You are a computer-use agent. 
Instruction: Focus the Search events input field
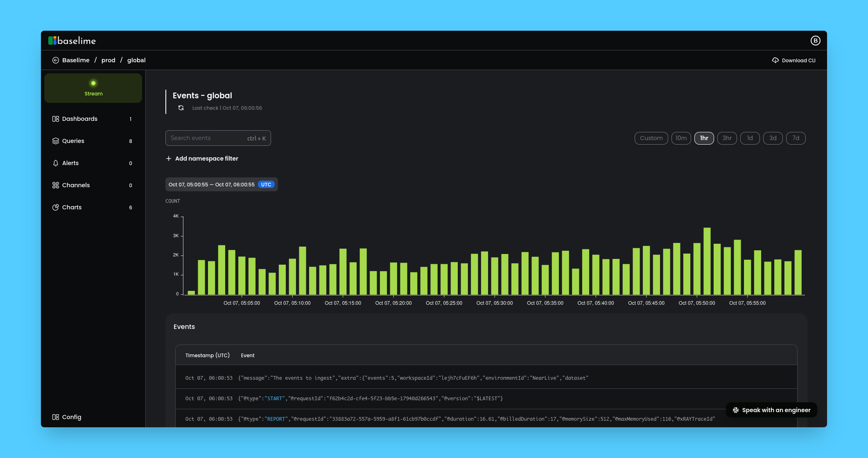[x=209, y=138]
